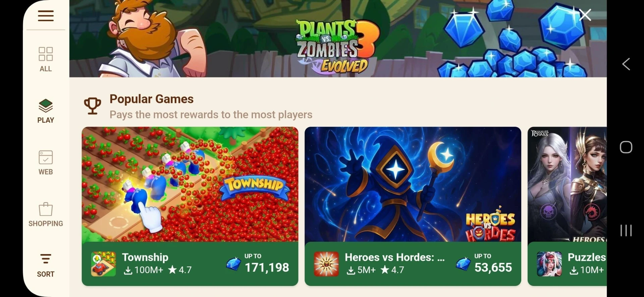Open the SHOPPING bag section
Image resolution: width=644 pixels, height=297 pixels.
pos(46,215)
